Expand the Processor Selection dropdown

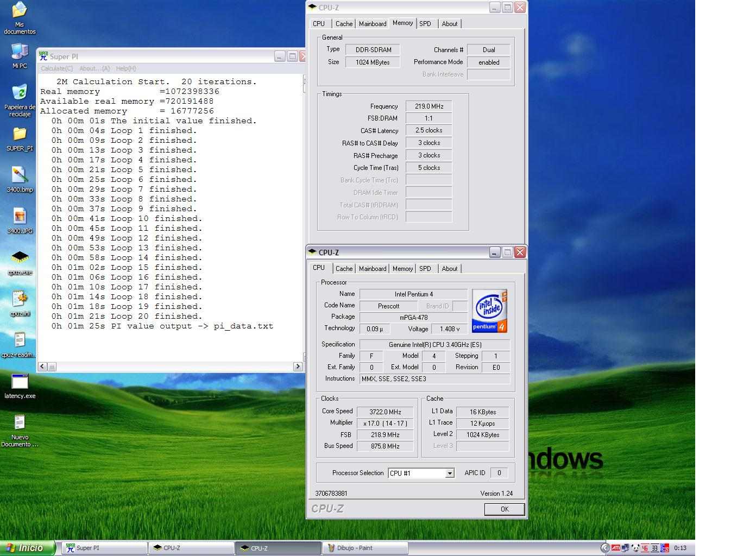pos(450,473)
